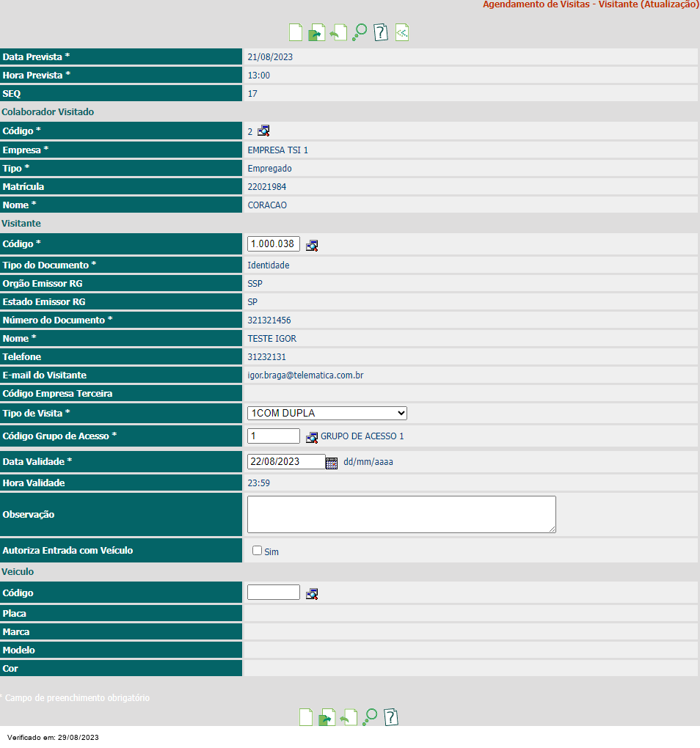Screen dimensions: 700x748
Task: Click the Cor label
Action: click(10, 669)
